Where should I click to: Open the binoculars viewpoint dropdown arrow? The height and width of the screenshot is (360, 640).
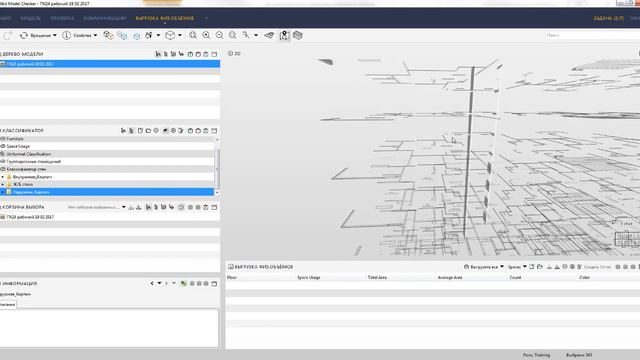click(158, 36)
